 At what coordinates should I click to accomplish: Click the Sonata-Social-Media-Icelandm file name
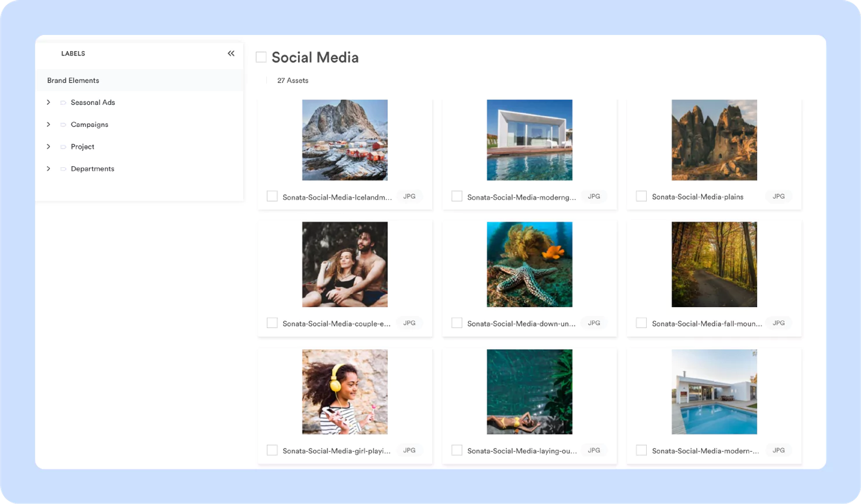pyautogui.click(x=337, y=197)
